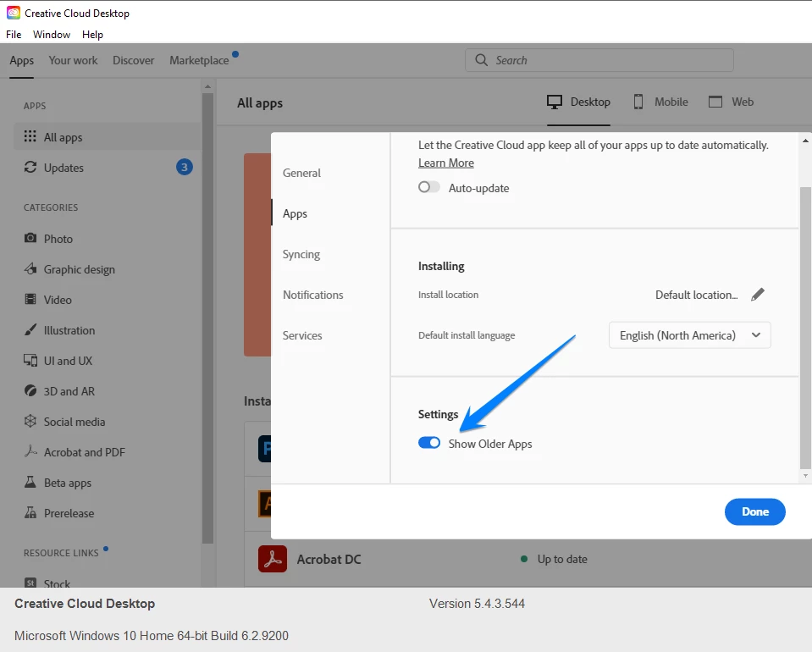Open the Beta apps flask icon
Viewport: 812px width, 652px height.
coord(30,482)
